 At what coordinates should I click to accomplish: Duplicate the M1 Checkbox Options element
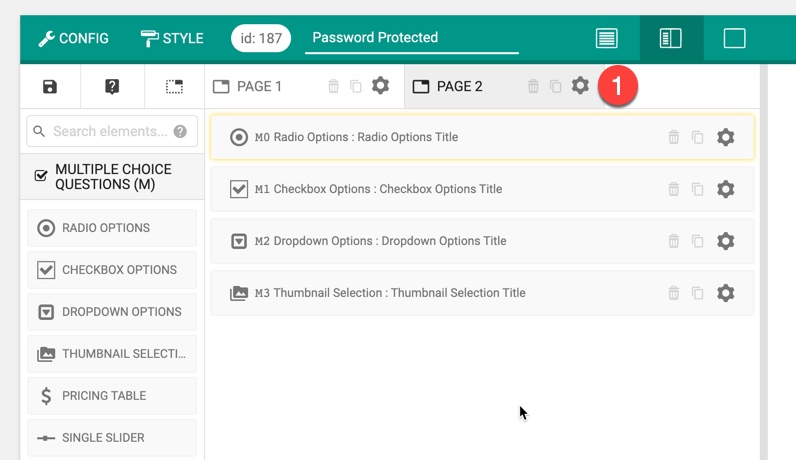click(698, 189)
